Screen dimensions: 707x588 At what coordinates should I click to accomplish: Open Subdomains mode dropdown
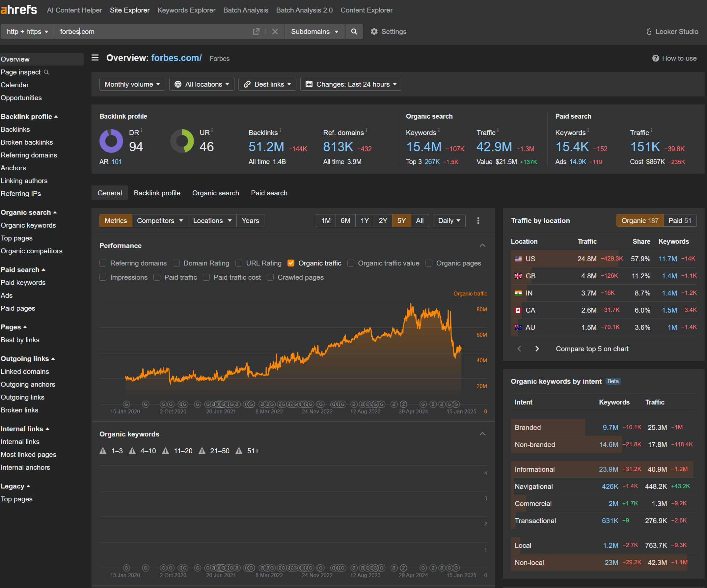pos(315,31)
